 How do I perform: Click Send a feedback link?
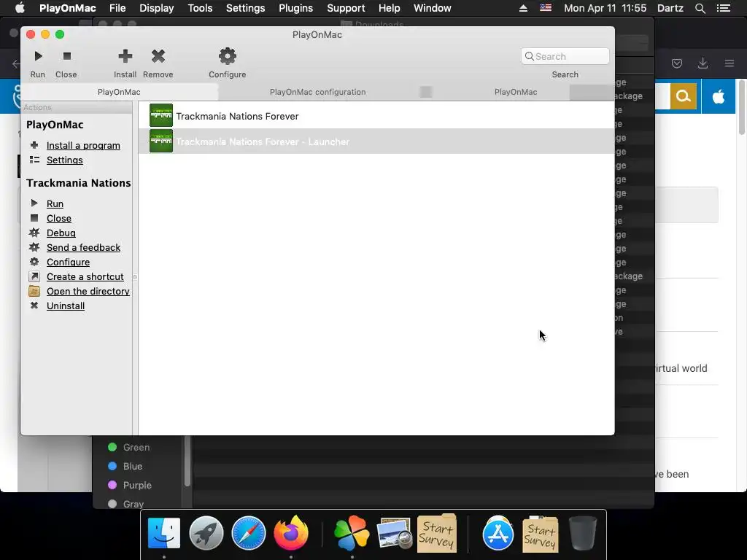click(x=83, y=248)
